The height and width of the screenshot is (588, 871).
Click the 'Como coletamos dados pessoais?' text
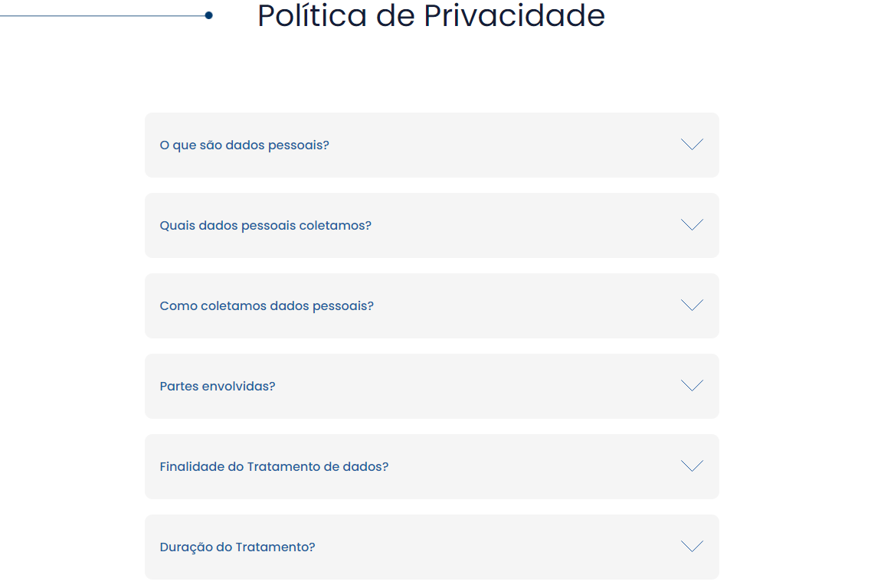(267, 306)
